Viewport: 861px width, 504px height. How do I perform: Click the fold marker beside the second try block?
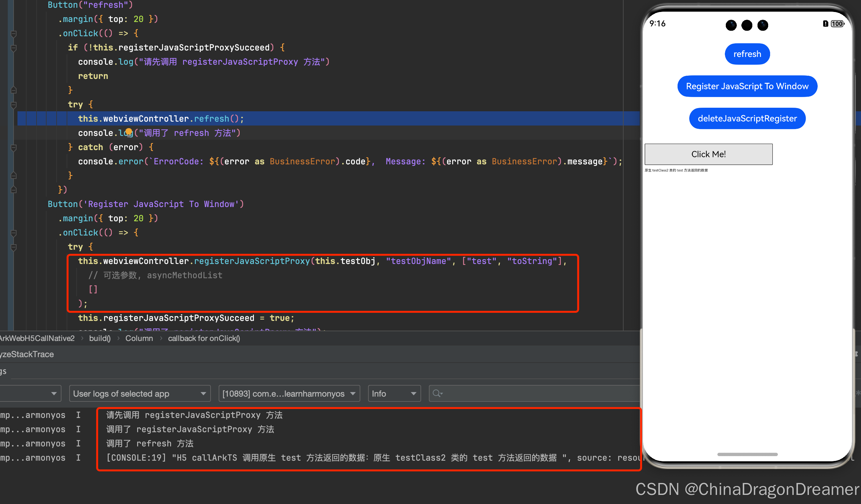14,247
